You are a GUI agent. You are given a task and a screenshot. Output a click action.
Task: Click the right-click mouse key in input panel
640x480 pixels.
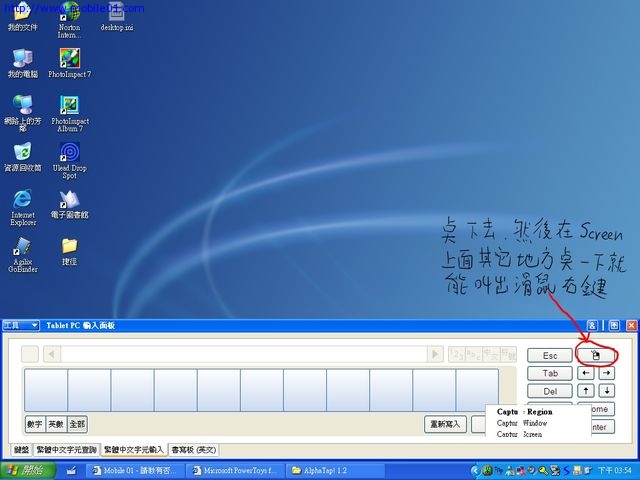pos(596,356)
